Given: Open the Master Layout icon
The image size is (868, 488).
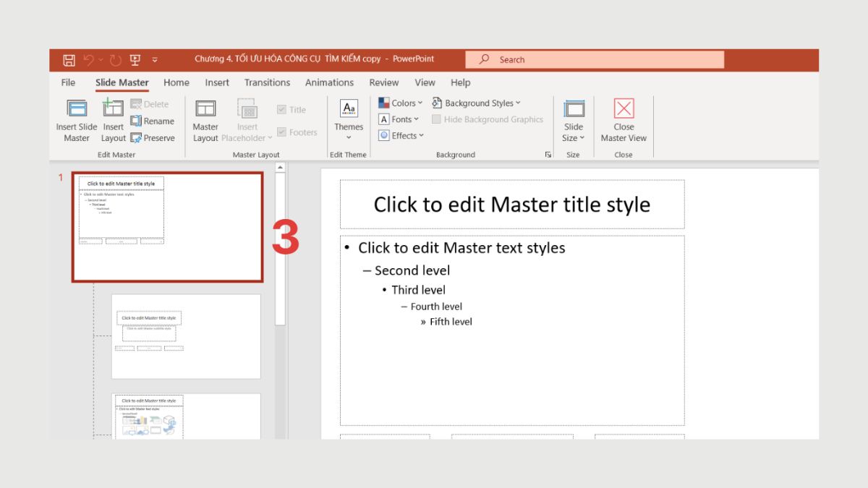Looking at the screenshot, I should tap(205, 109).
